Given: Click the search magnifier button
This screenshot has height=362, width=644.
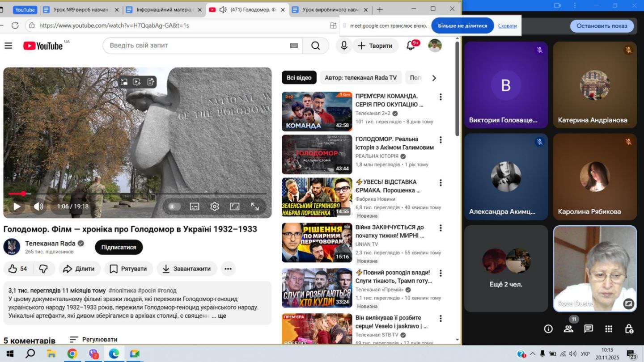Looking at the screenshot, I should (315, 46).
